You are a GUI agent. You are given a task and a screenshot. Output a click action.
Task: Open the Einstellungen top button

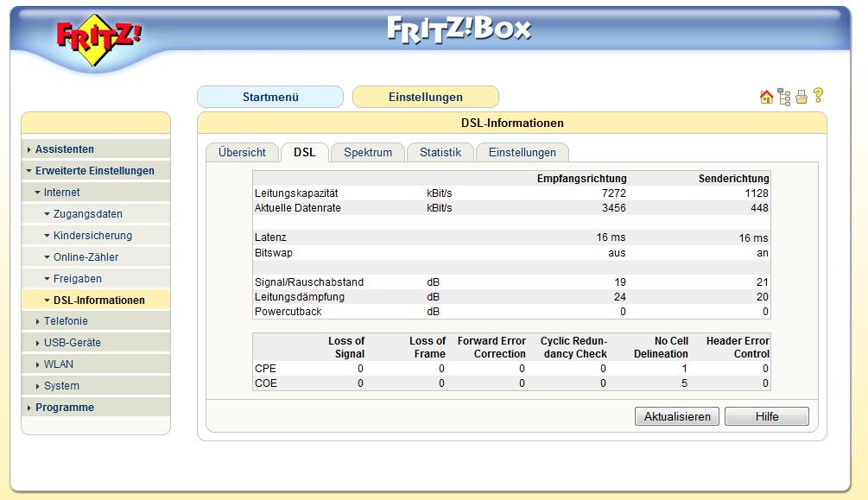(425, 97)
